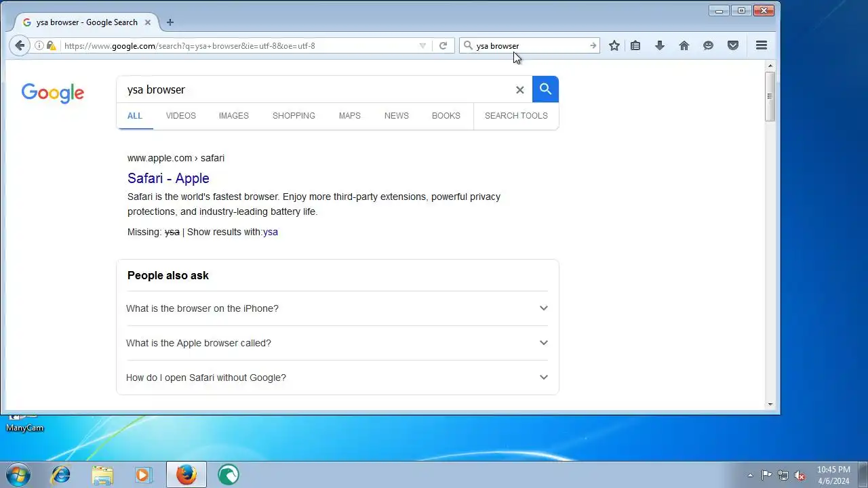Click the blue Google search button
The height and width of the screenshot is (488, 868).
[545, 89]
